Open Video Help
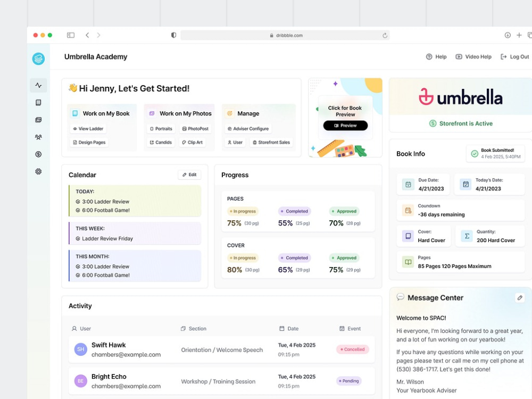Image resolution: width=532 pixels, height=399 pixels. [473, 57]
